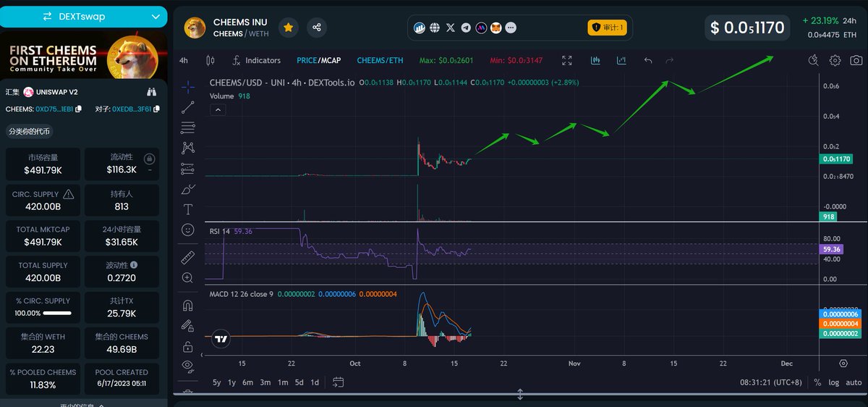The image size is (868, 407).
Task: Open chart settings gear
Action: 835,61
